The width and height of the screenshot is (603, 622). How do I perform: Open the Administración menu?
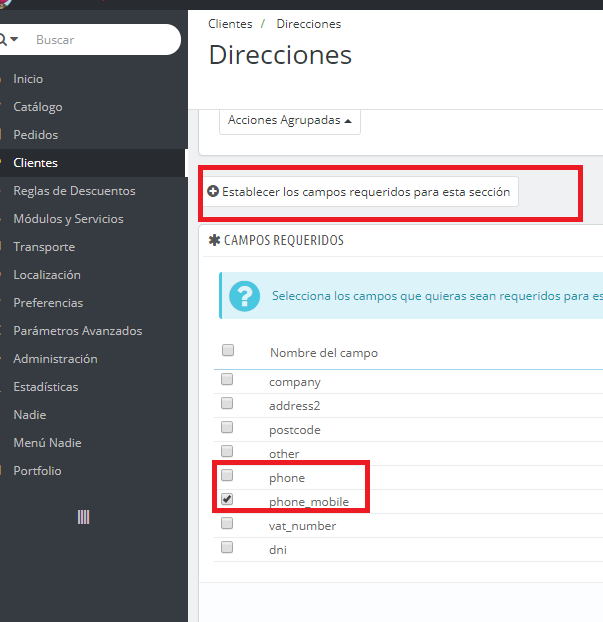click(55, 359)
